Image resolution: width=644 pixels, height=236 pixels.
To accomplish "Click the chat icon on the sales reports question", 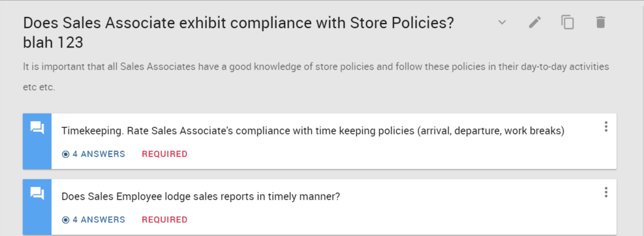I will click(x=37, y=194).
